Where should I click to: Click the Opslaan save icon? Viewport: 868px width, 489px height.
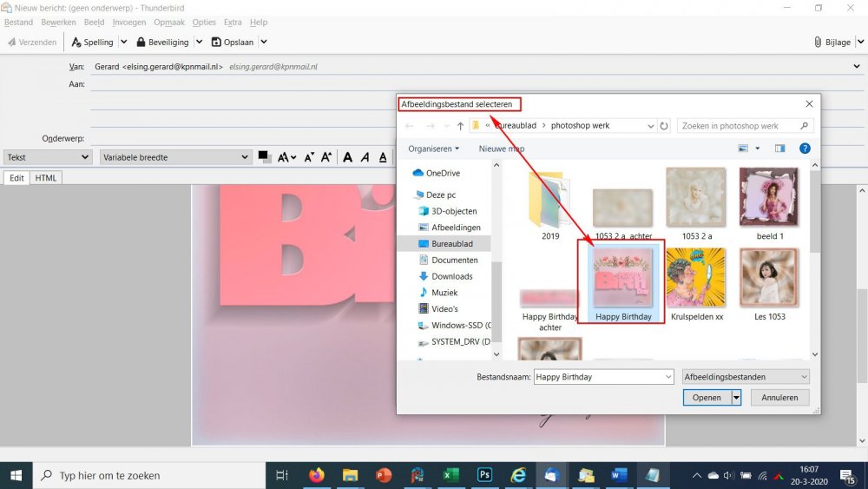(x=216, y=42)
